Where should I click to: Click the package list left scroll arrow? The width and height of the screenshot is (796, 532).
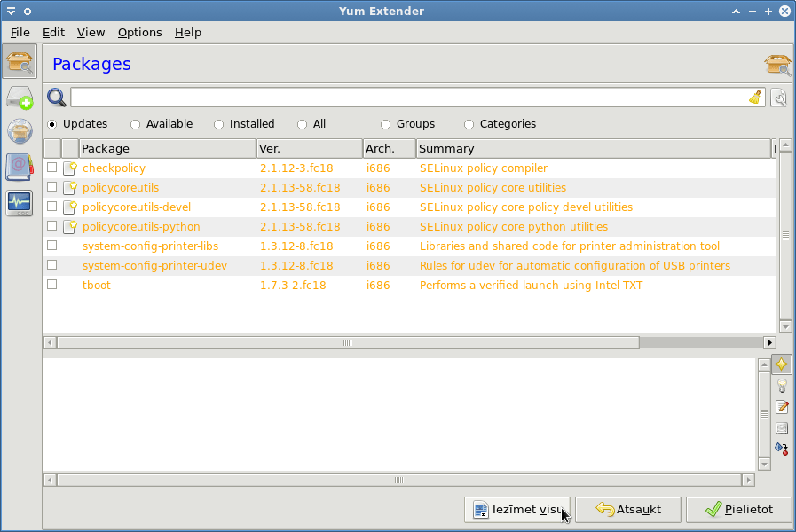tap(50, 343)
